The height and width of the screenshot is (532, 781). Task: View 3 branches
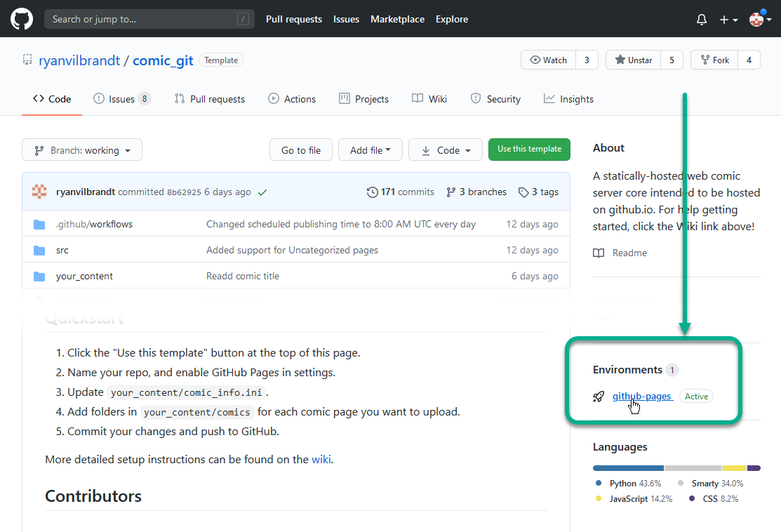(x=476, y=192)
